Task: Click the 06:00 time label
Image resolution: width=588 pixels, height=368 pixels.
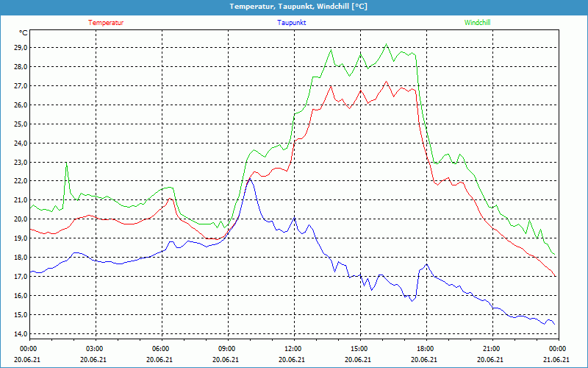Action: point(162,349)
